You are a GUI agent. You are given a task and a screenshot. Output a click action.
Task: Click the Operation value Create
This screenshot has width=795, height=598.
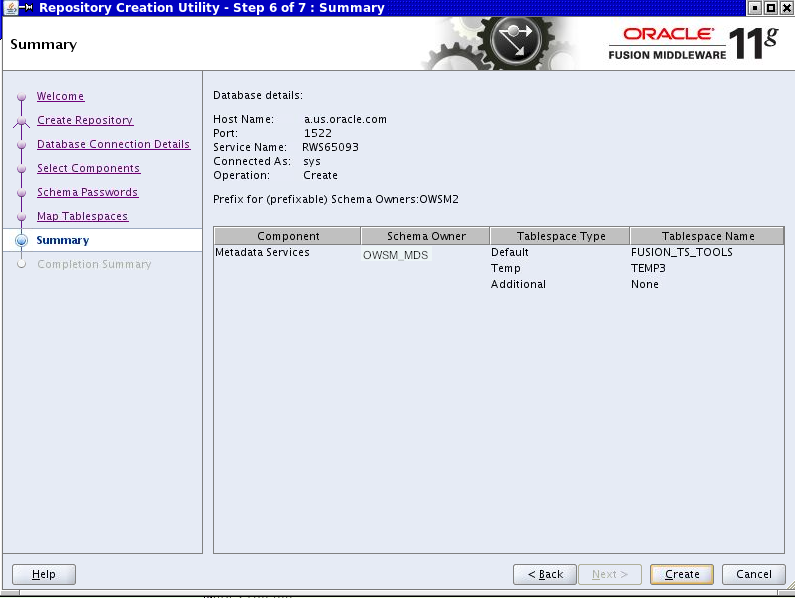click(320, 175)
